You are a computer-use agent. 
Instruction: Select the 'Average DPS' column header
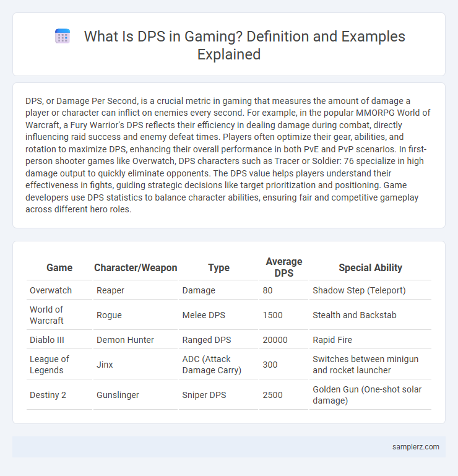284,267
